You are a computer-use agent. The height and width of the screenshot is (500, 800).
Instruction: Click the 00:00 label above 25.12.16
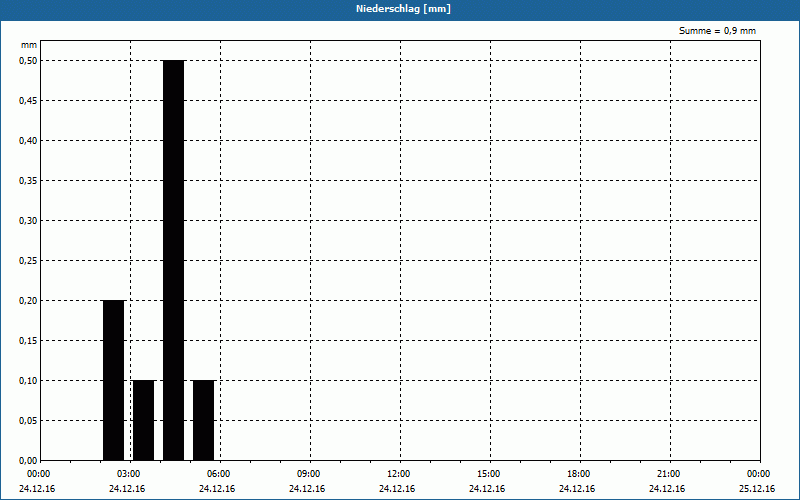pyautogui.click(x=758, y=474)
